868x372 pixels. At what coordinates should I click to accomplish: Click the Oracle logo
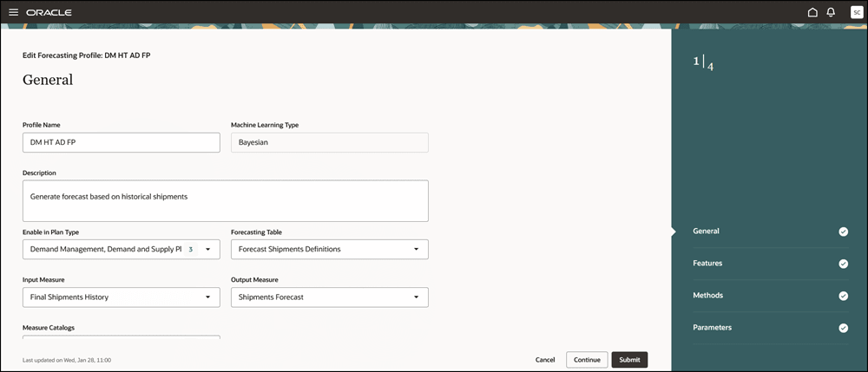[x=49, y=12]
